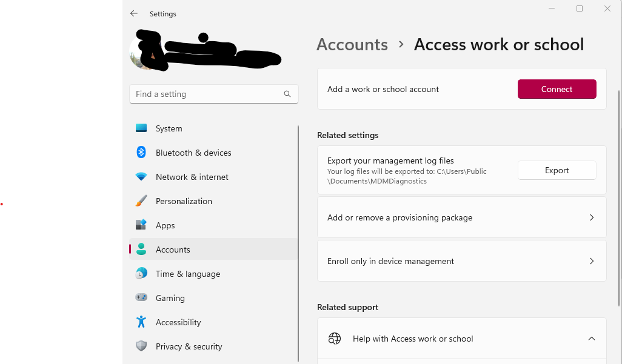Click the Privacy & security shield icon

tap(142, 346)
